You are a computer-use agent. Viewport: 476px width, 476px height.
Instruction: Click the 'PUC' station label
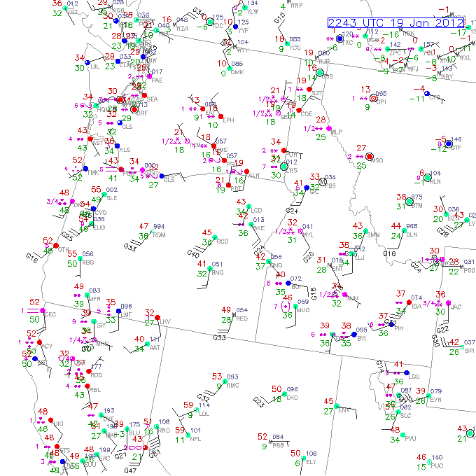(437, 465)
